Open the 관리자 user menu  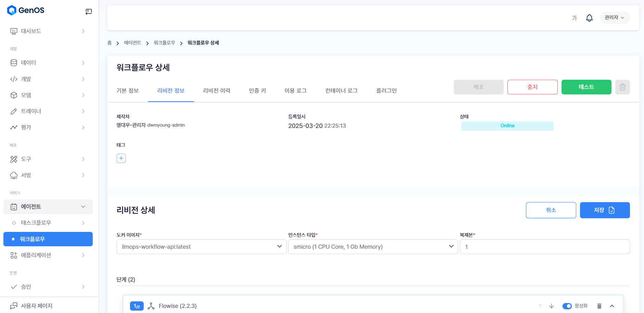point(615,18)
